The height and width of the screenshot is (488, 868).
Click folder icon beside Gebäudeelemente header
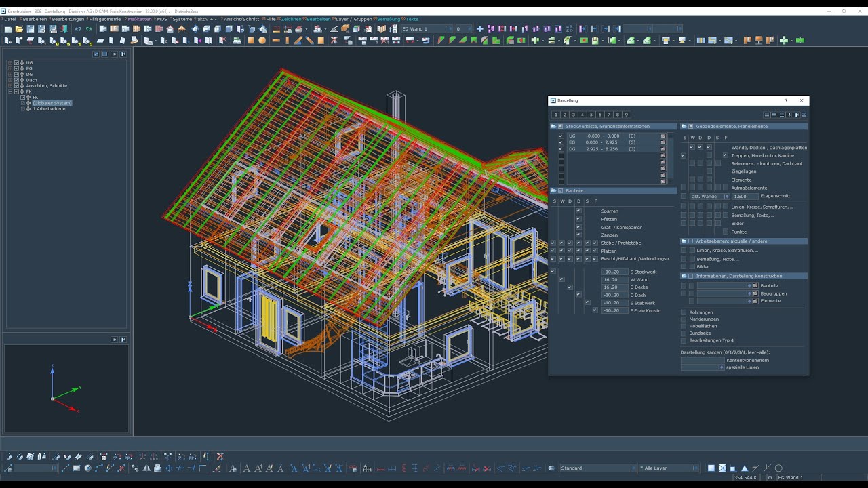[x=684, y=126]
